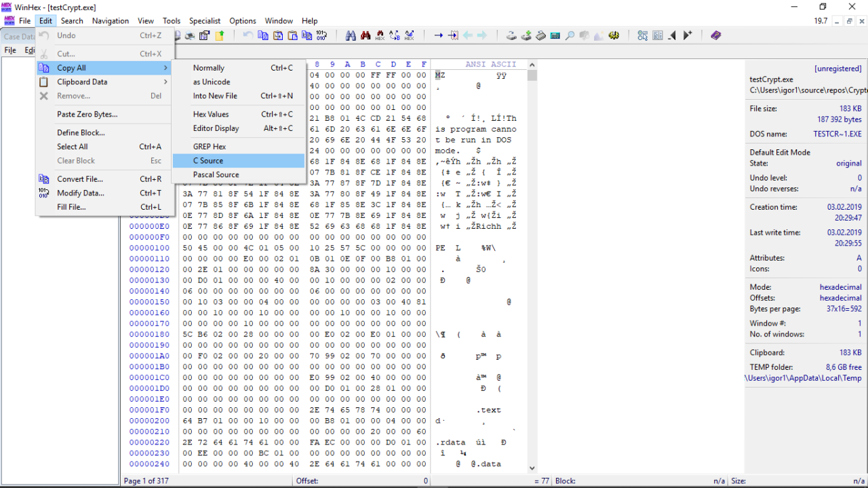Screen dimensions: 868x488
Task: Click the hexadecimal Offsets value
Action: 840,298
